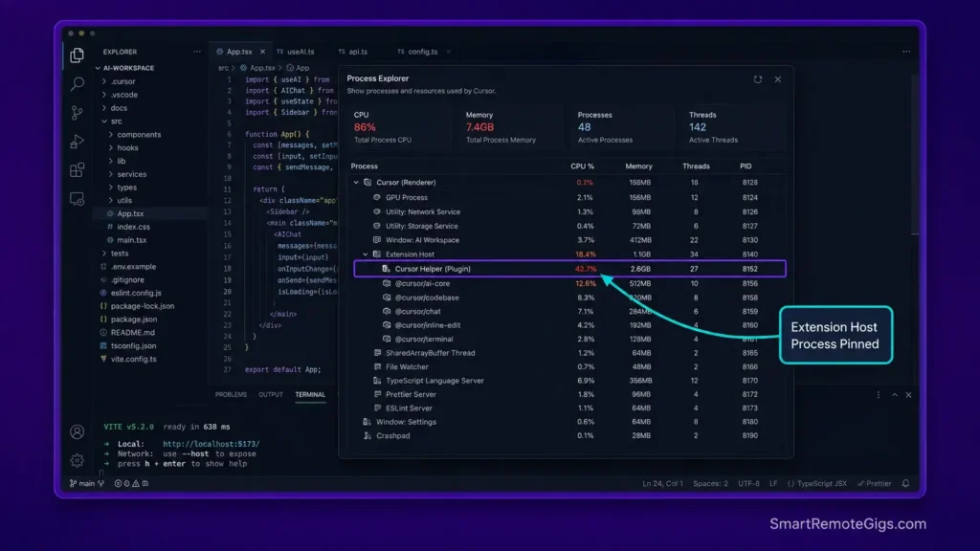Switch to the api.ts editor tab
The image size is (980, 551).
pyautogui.click(x=354, y=52)
